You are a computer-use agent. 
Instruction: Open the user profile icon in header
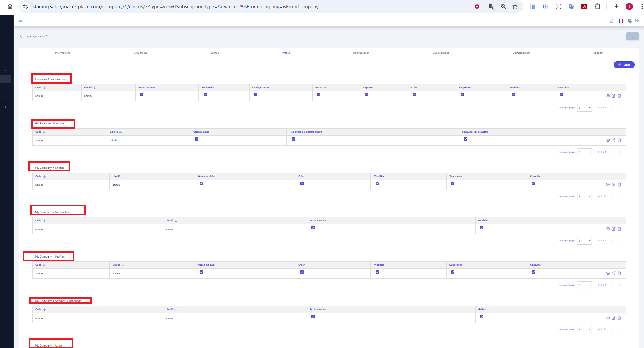pyautogui.click(x=612, y=21)
